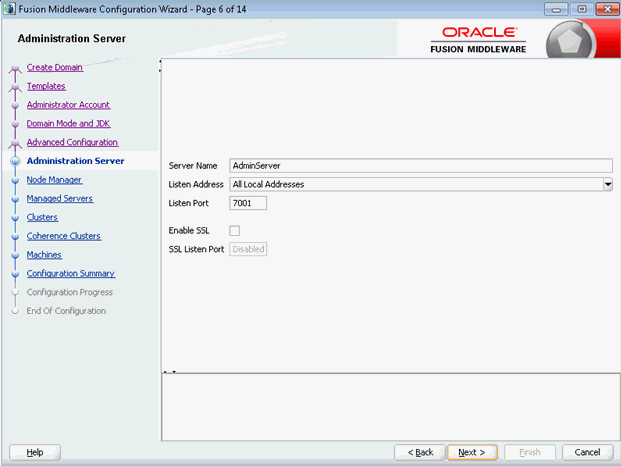The width and height of the screenshot is (621, 466).
Task: Click the Administrator Account step bullet icon
Action: (15, 106)
